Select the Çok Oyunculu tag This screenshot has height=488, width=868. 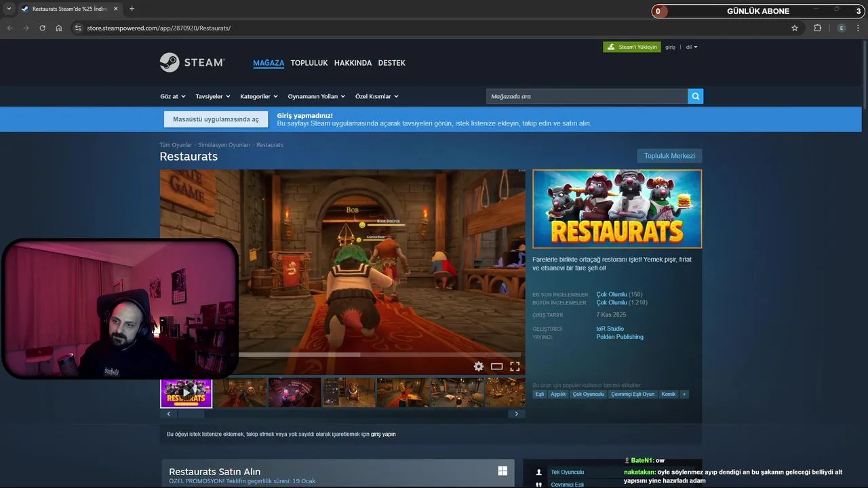(x=588, y=394)
